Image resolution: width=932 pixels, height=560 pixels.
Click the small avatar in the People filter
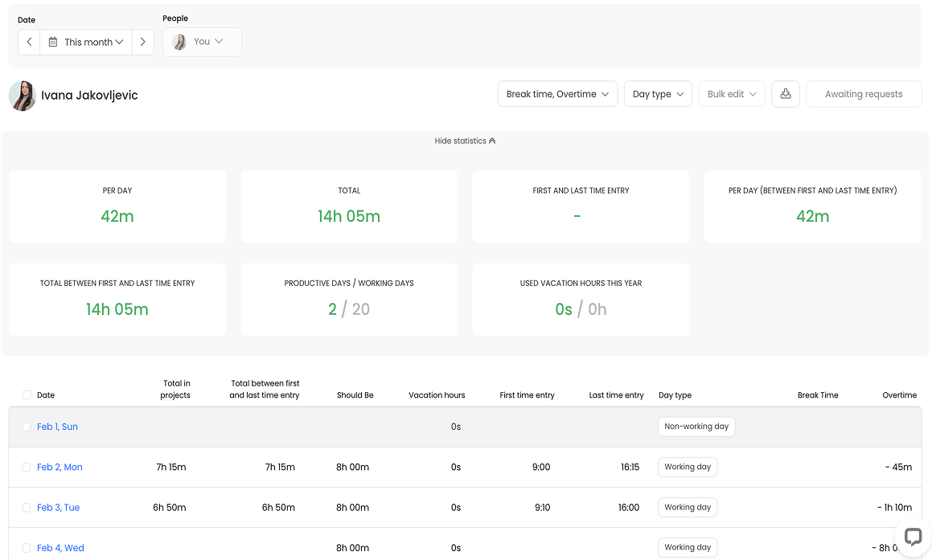click(x=179, y=42)
